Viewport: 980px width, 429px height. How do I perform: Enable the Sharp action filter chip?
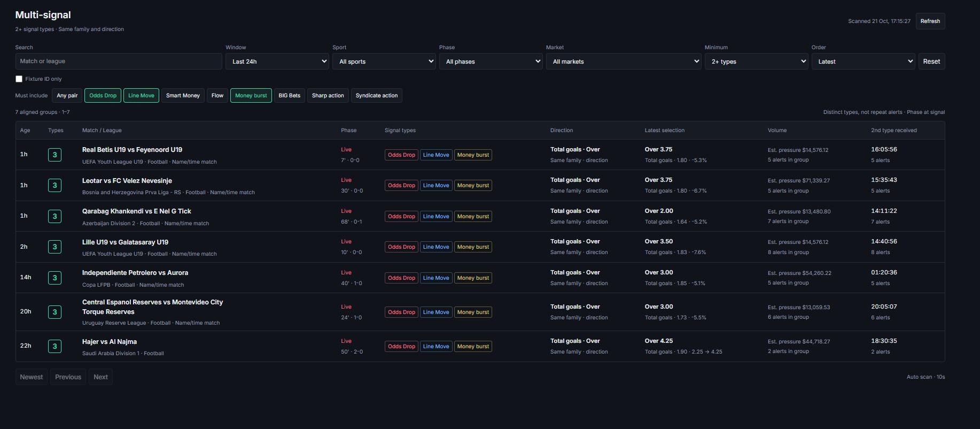[x=328, y=96]
